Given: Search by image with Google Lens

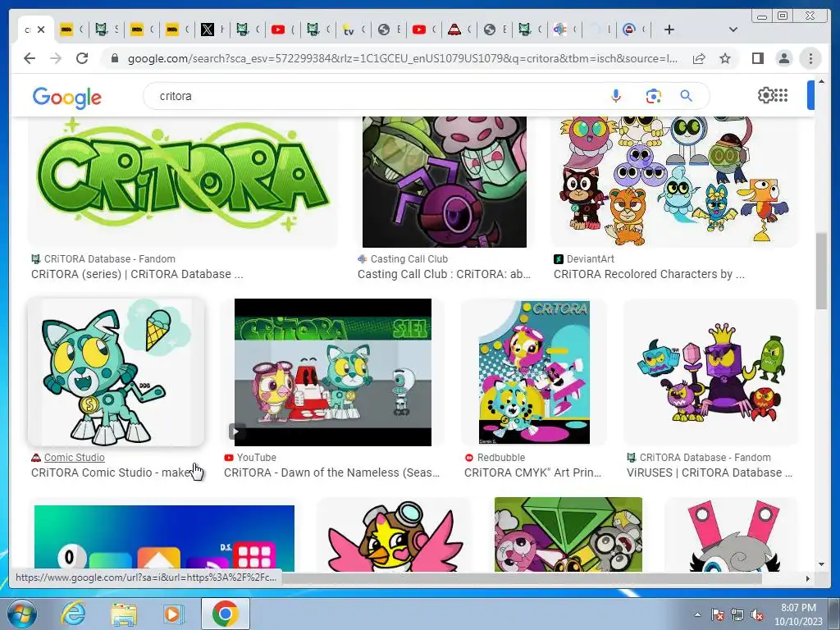Looking at the screenshot, I should click(x=653, y=96).
